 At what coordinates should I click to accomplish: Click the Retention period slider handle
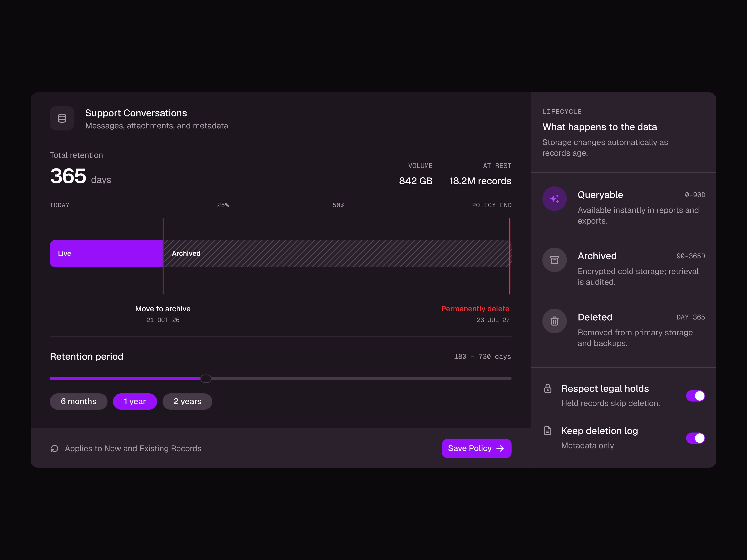tap(206, 378)
